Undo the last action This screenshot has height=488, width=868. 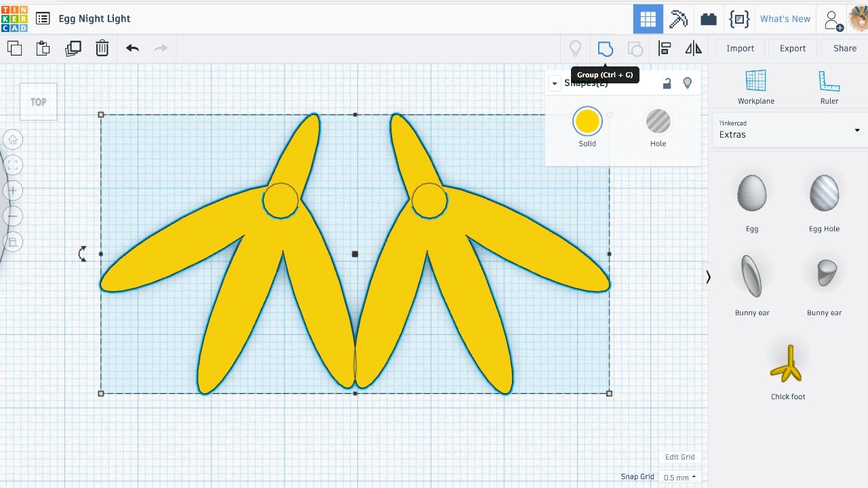pos(132,48)
